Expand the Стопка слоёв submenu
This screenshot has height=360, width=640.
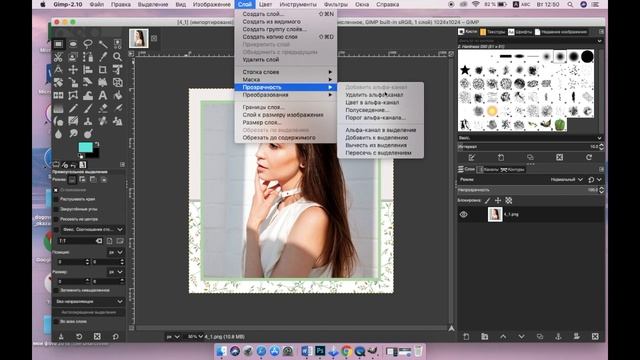click(x=286, y=72)
